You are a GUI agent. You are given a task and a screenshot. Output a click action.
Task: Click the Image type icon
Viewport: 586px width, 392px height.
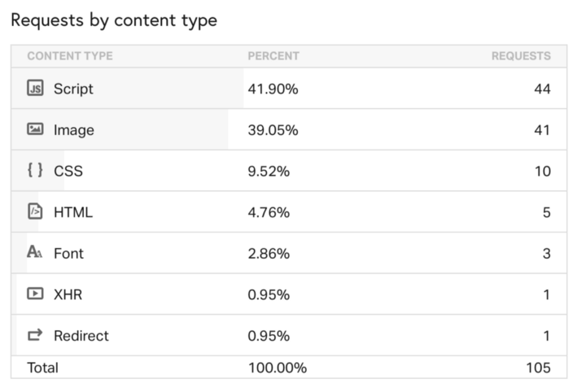pyautogui.click(x=35, y=129)
